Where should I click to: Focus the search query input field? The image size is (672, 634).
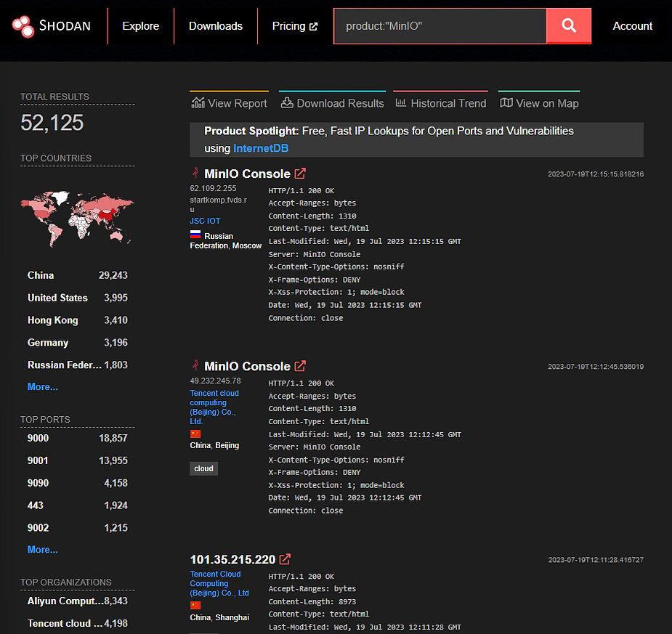(440, 26)
